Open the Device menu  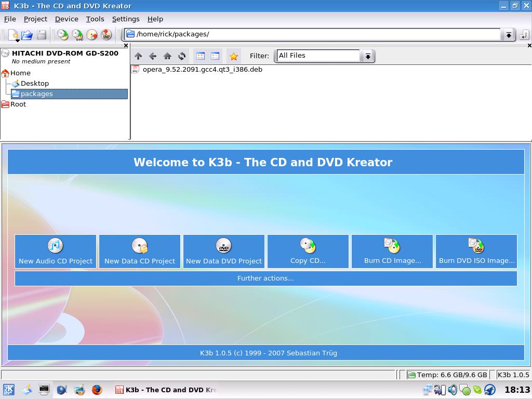pos(66,19)
